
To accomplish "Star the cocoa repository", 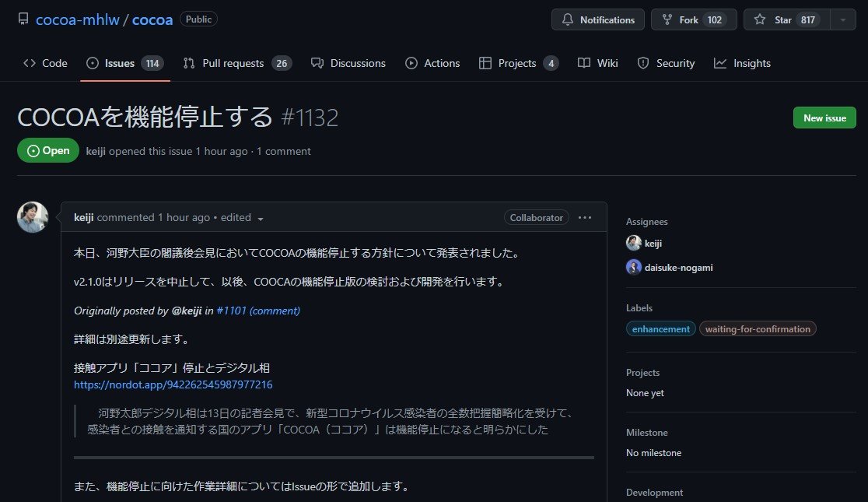I will click(786, 19).
